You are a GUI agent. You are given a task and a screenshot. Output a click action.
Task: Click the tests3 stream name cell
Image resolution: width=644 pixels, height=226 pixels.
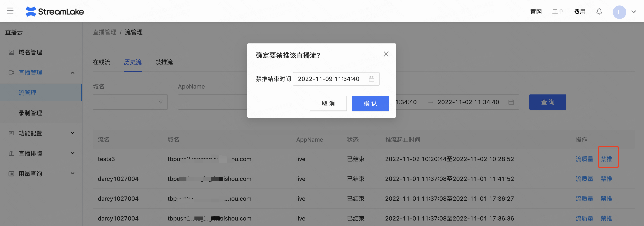tap(106, 159)
